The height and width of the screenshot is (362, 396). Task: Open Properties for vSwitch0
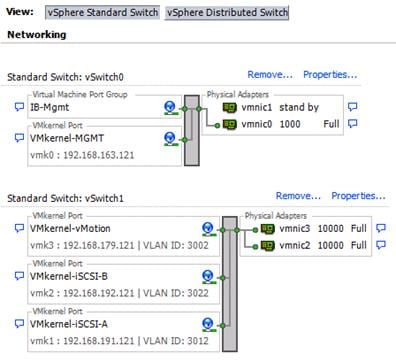pos(330,75)
